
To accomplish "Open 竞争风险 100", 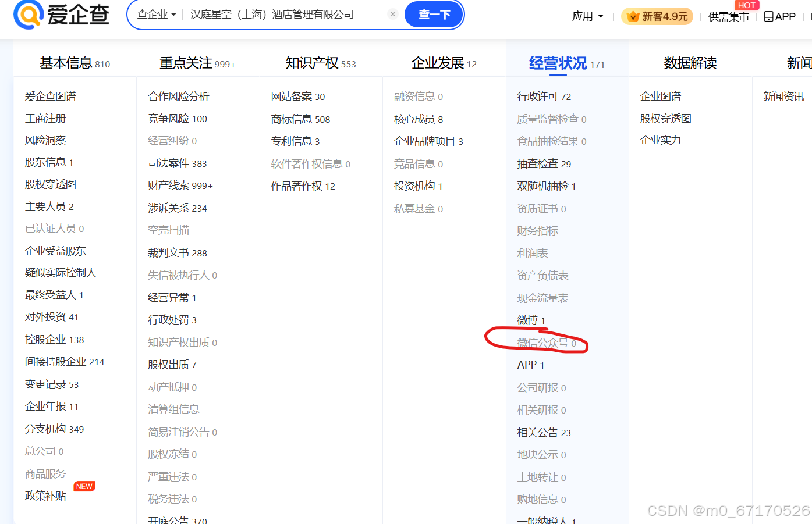I will pyautogui.click(x=178, y=119).
